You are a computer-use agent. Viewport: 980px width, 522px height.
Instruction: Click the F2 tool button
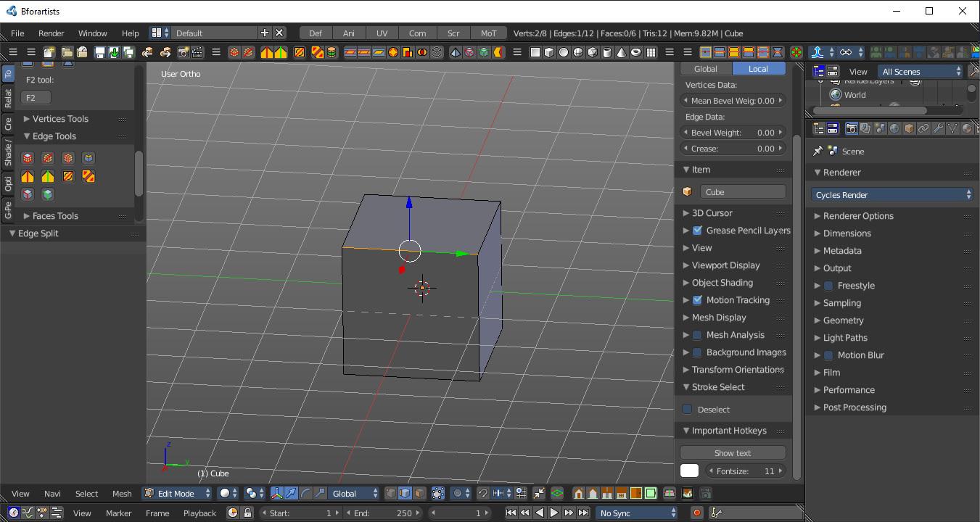pos(36,98)
